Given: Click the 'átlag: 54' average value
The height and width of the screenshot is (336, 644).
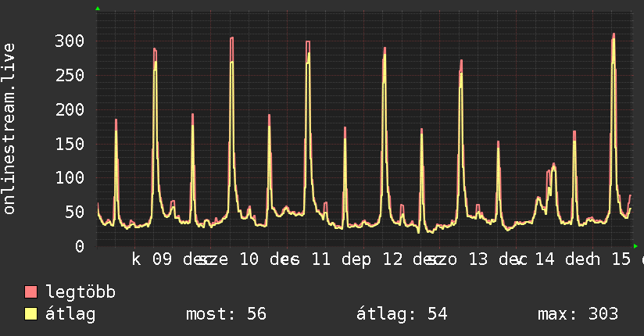Looking at the screenshot, I should click(401, 314).
